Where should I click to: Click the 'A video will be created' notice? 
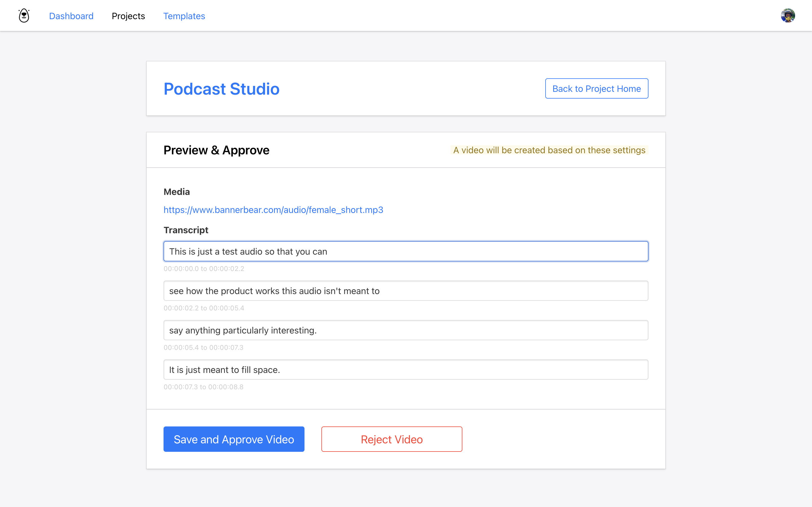coord(549,150)
